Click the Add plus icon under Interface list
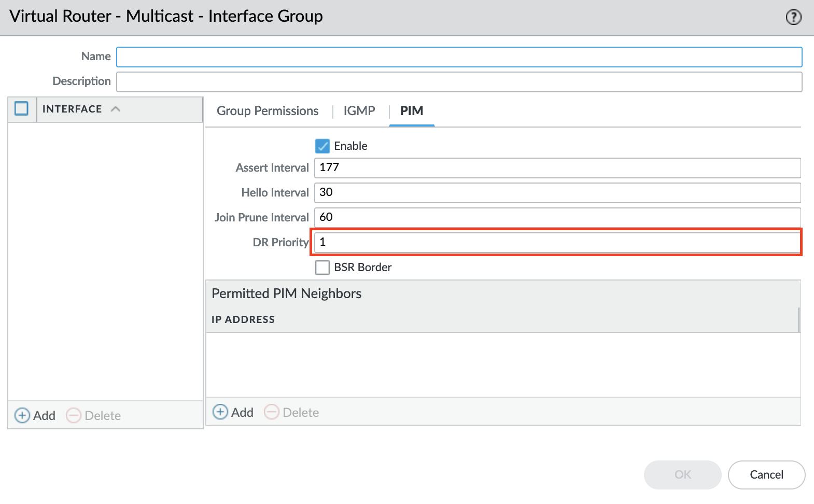Screen dimensions: 814x504 point(22,415)
